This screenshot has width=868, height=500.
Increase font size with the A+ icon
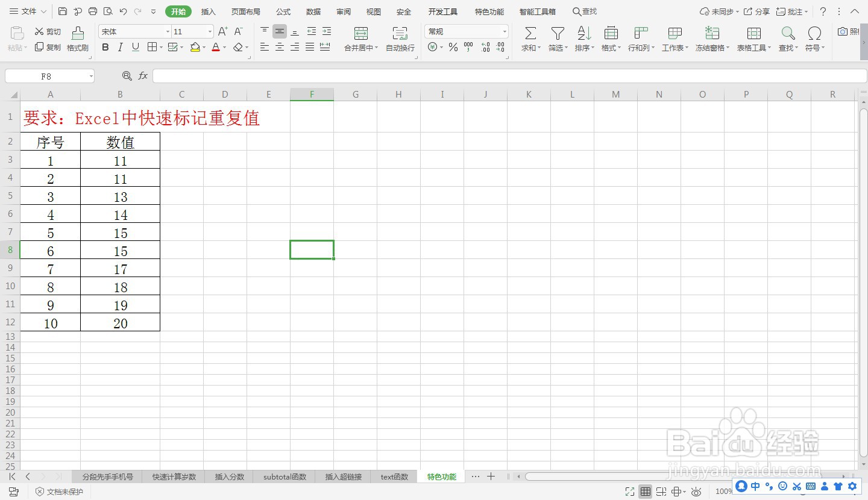(x=223, y=32)
